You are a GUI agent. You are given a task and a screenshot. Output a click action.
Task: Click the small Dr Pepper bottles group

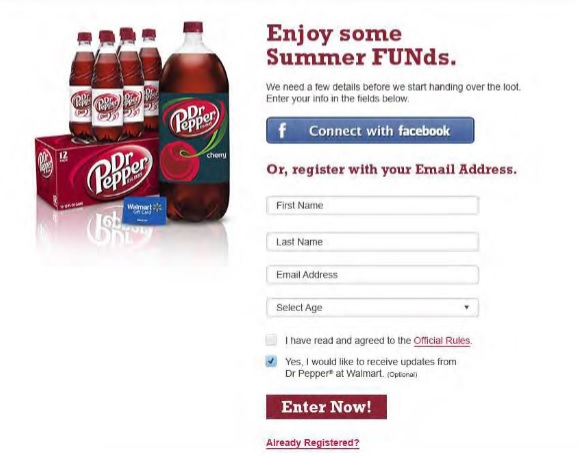(x=115, y=85)
